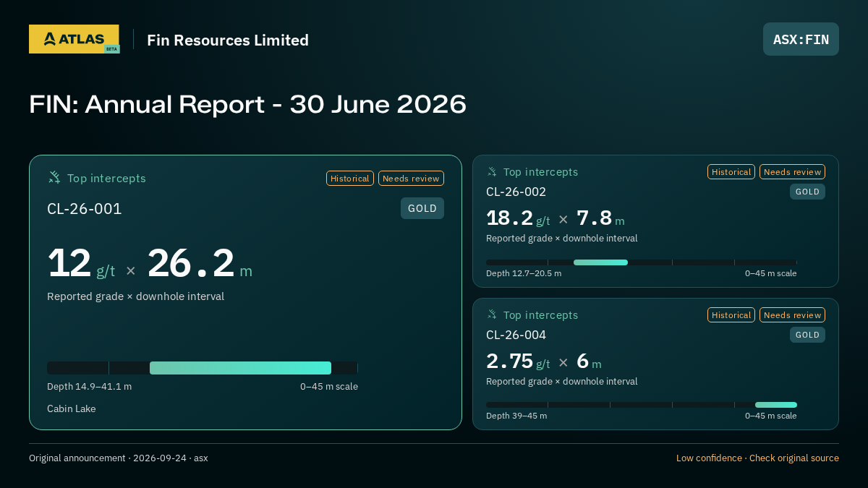
Task: Click the Depth 14.9–41.1 m label
Action: pos(89,387)
